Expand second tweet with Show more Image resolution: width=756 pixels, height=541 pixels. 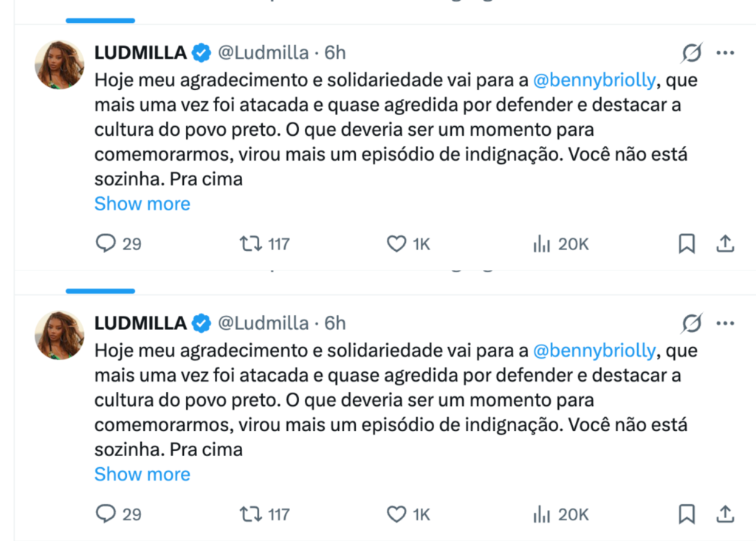pos(142,474)
